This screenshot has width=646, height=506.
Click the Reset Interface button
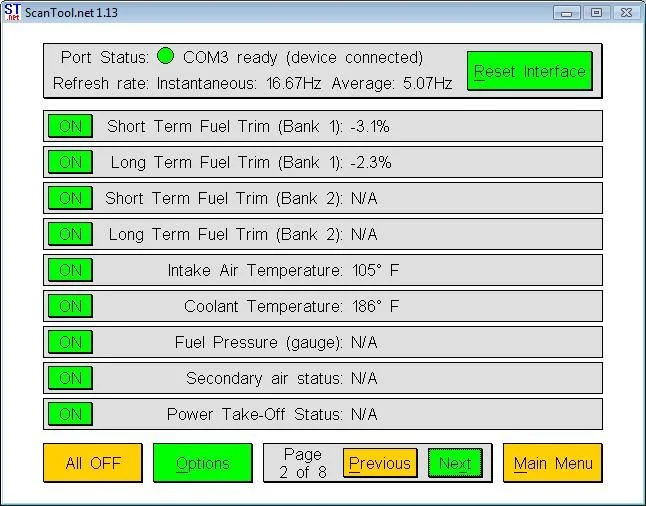click(529, 71)
